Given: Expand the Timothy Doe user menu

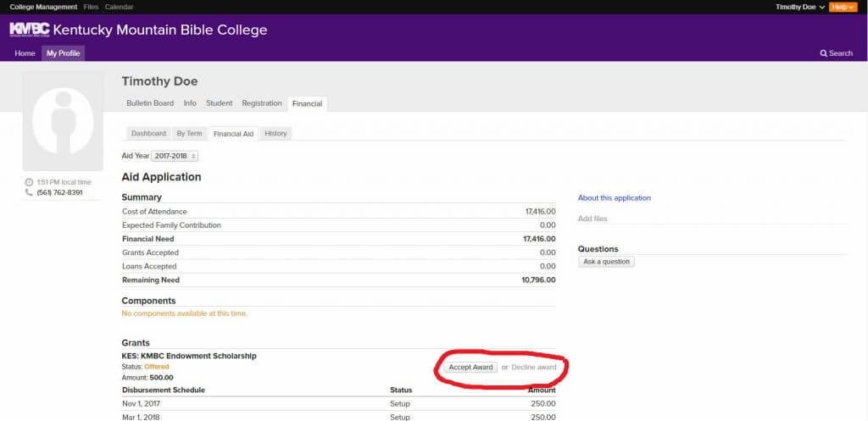Looking at the screenshot, I should click(800, 7).
